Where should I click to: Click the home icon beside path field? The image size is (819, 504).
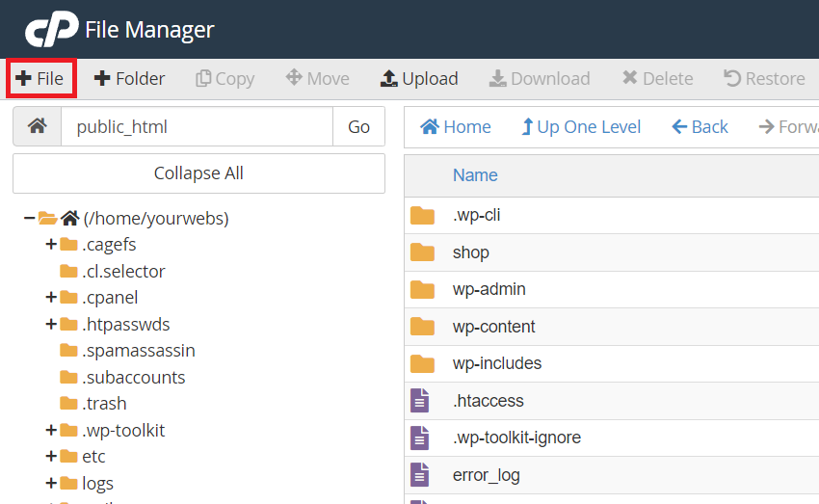tap(37, 127)
